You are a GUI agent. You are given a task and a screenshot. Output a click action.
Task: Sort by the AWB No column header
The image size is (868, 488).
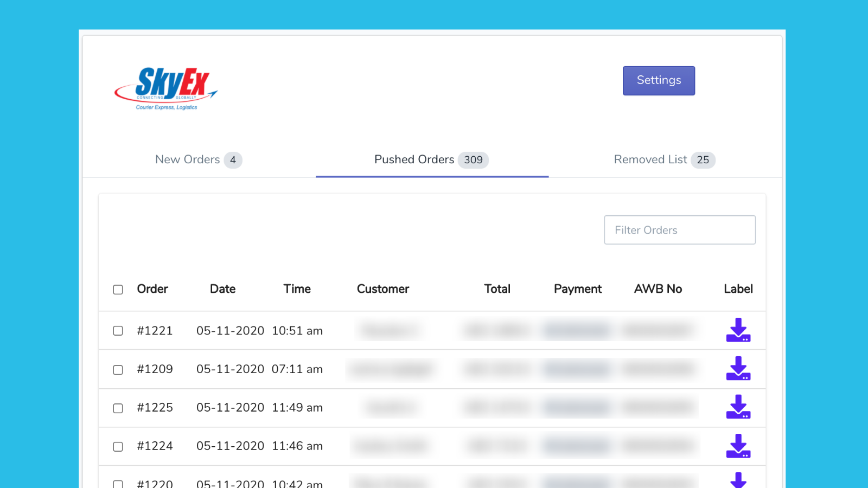[658, 289]
